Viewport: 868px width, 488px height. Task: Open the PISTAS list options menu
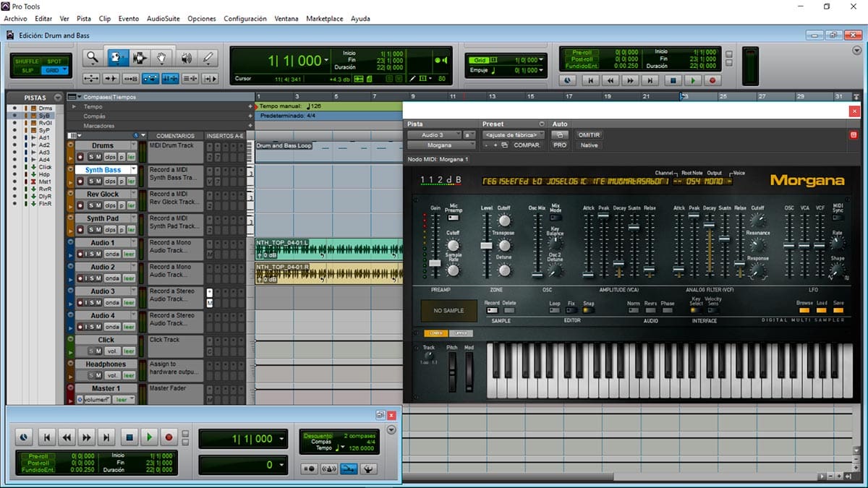[x=57, y=98]
